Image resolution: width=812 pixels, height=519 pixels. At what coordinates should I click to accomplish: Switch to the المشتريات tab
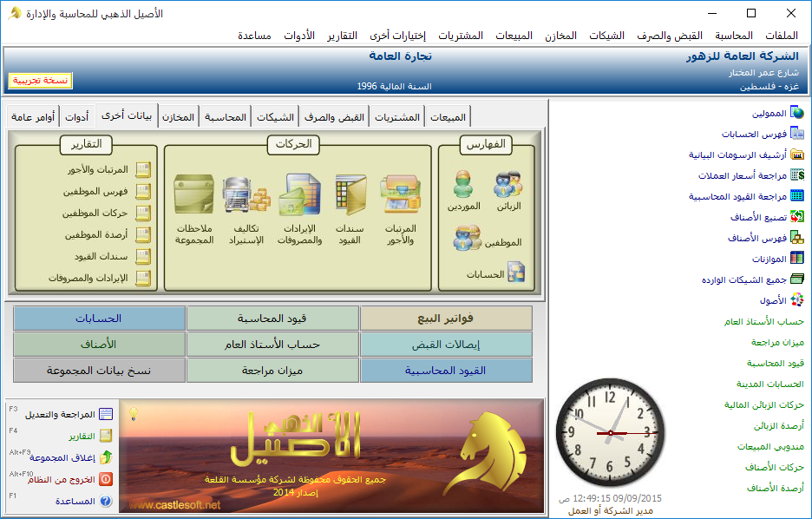397,117
